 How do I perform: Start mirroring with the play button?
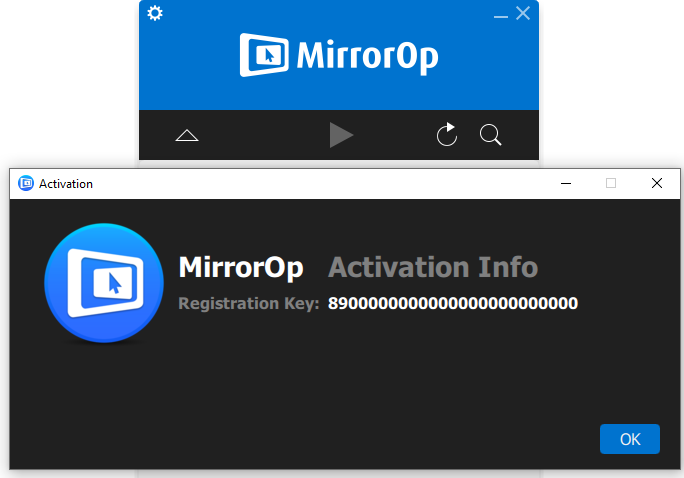[x=341, y=135]
